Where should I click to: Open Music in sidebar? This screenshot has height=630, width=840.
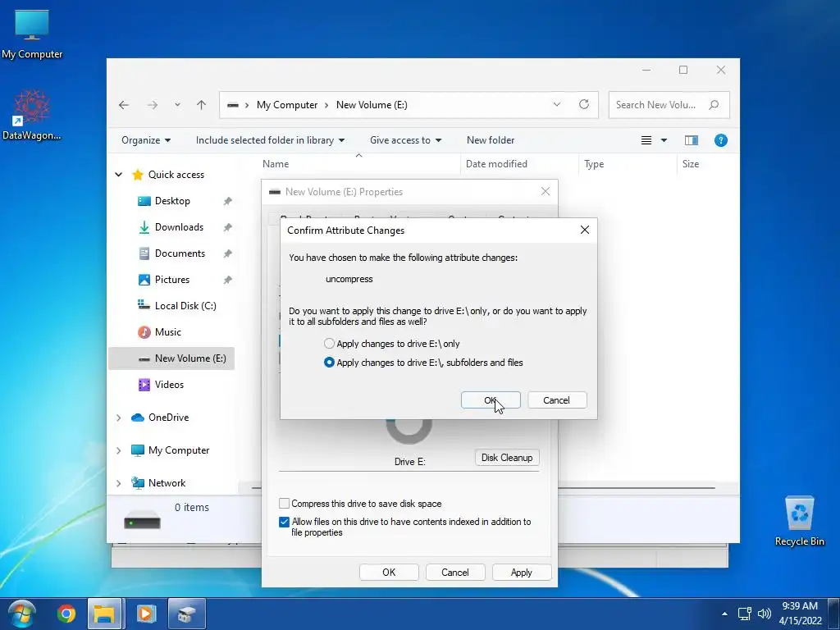(167, 332)
